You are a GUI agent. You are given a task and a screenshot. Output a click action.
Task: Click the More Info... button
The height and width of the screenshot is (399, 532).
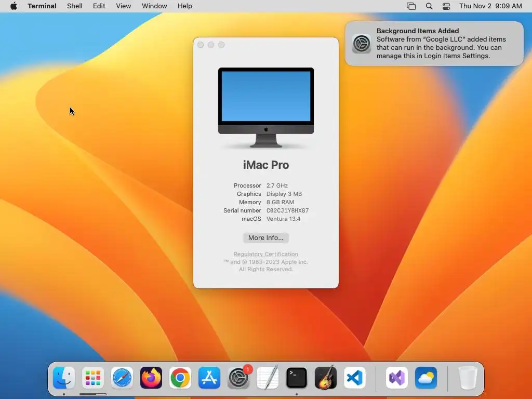pyautogui.click(x=265, y=238)
